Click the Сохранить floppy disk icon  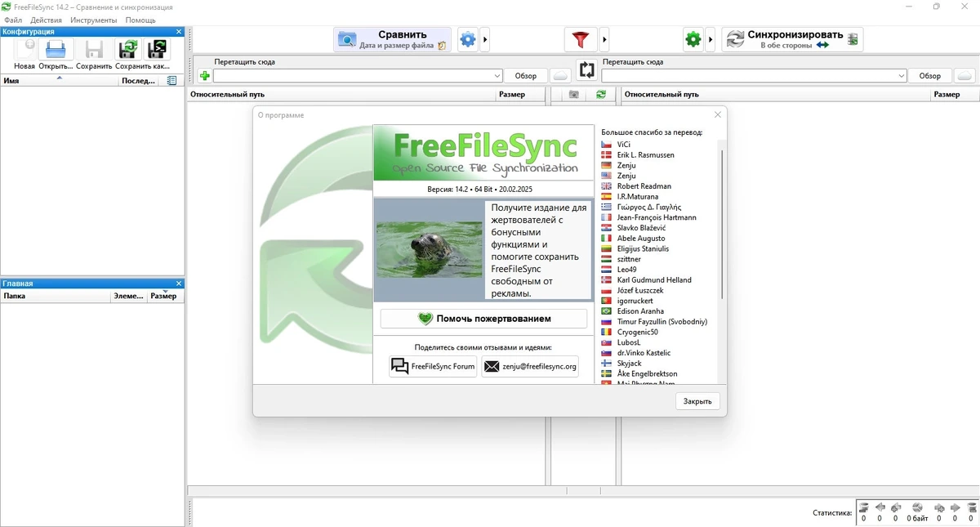[94, 49]
